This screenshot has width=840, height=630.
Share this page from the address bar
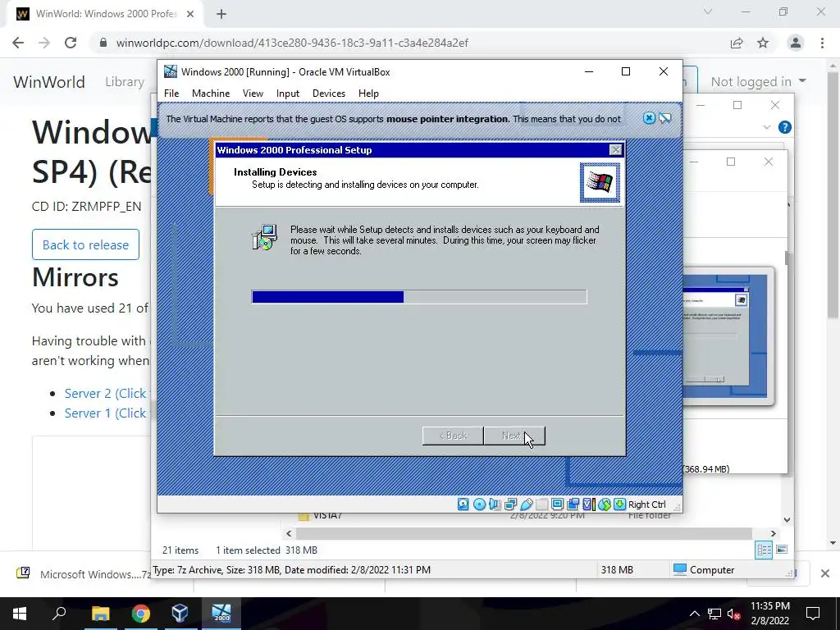click(737, 43)
